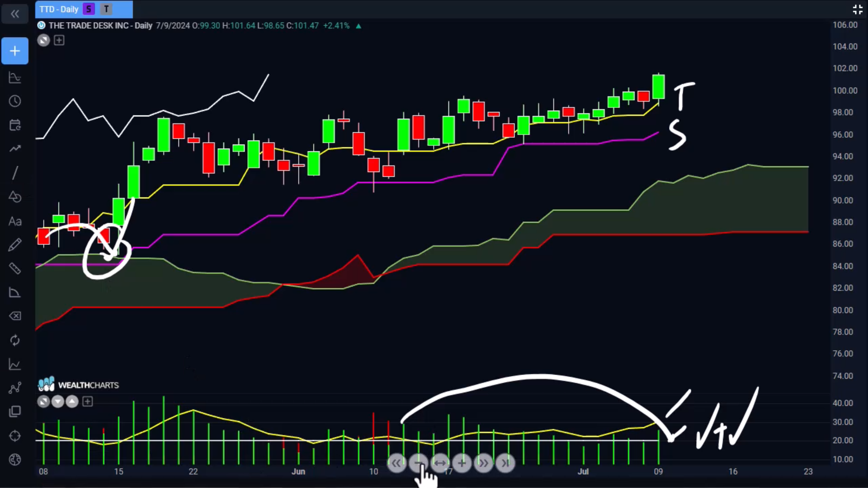Click the 100.00 price axis label

coord(845,90)
